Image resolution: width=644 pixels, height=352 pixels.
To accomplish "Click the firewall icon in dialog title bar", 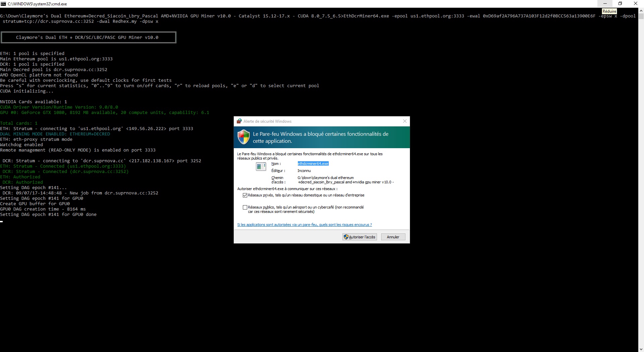I will click(239, 121).
